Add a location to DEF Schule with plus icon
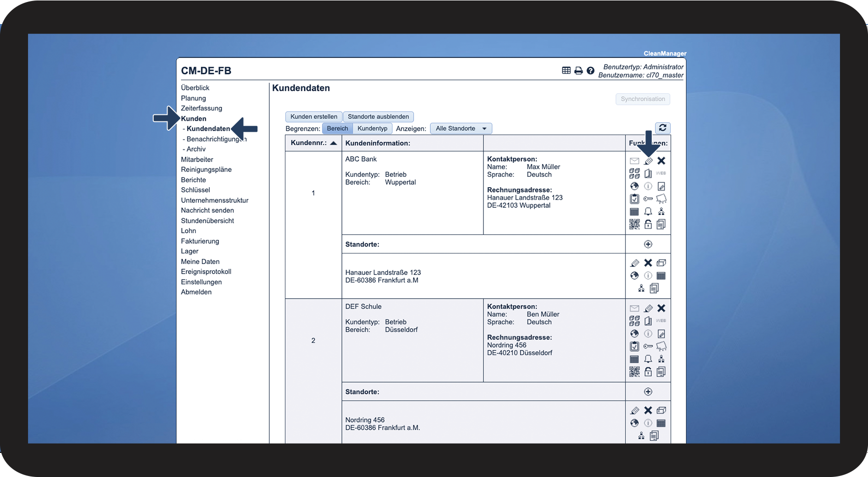Screen dimensions: 868x477 coord(648,392)
